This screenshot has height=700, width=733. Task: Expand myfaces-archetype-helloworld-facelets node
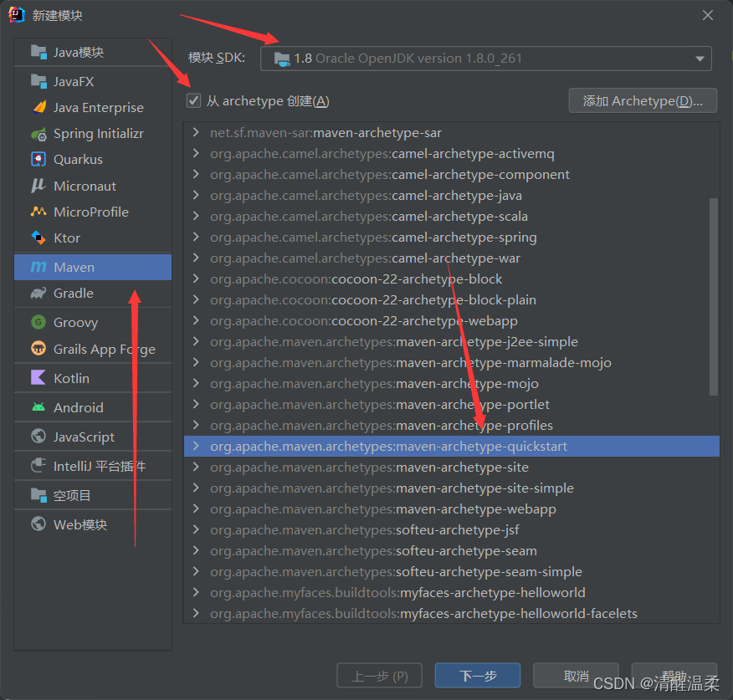coord(196,614)
